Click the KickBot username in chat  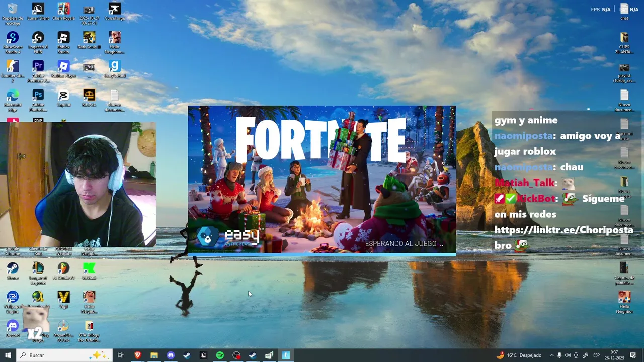(x=536, y=199)
